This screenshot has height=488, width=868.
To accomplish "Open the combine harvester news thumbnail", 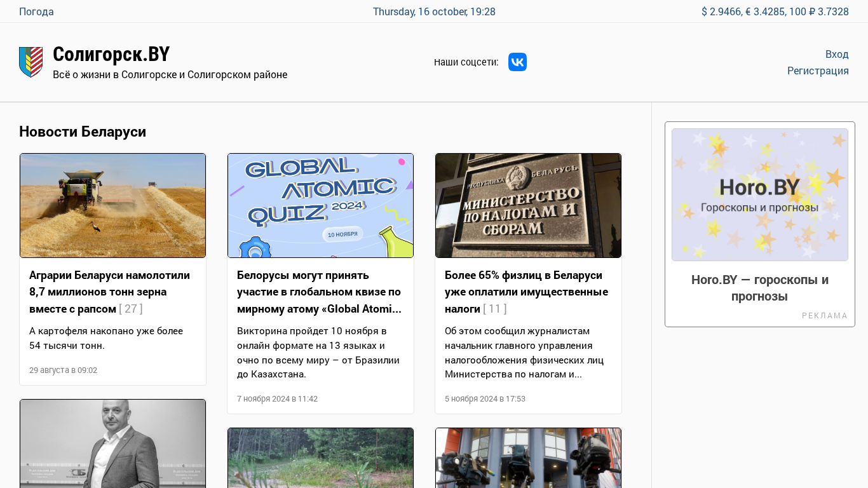I will click(x=112, y=205).
